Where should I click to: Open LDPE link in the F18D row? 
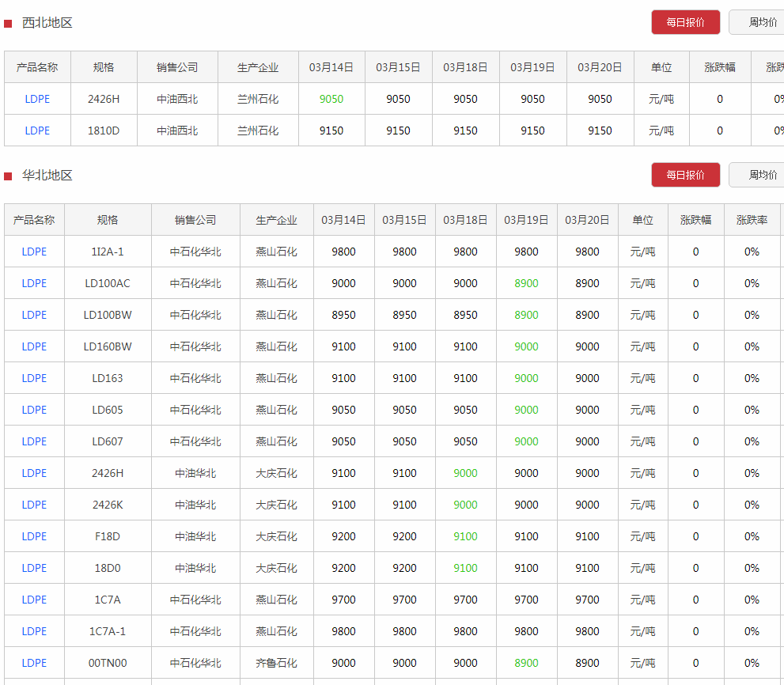tap(34, 536)
